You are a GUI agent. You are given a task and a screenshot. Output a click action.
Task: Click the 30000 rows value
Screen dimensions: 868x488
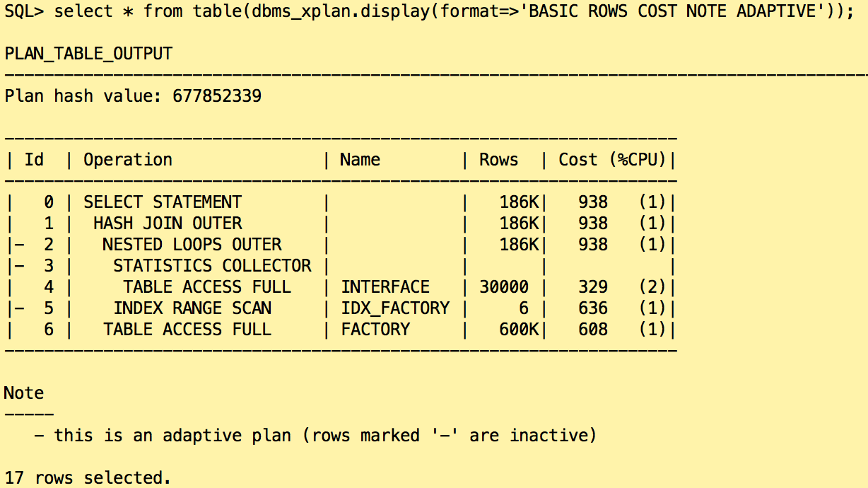pyautogui.click(x=504, y=287)
